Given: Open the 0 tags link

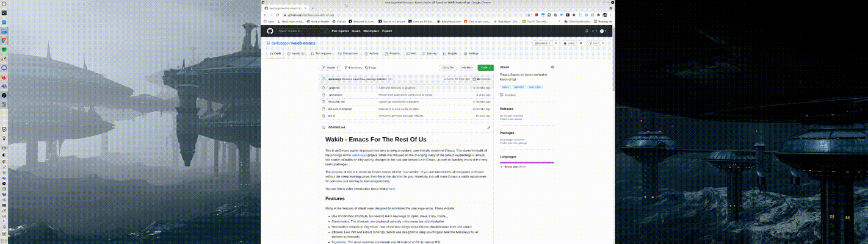Looking at the screenshot, I should (x=371, y=68).
